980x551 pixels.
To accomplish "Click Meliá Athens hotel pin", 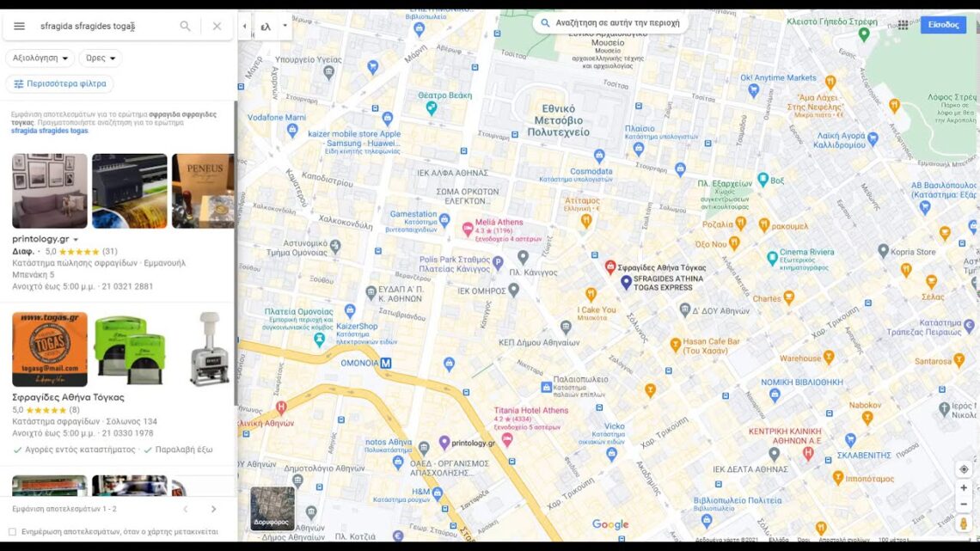I will [468, 229].
